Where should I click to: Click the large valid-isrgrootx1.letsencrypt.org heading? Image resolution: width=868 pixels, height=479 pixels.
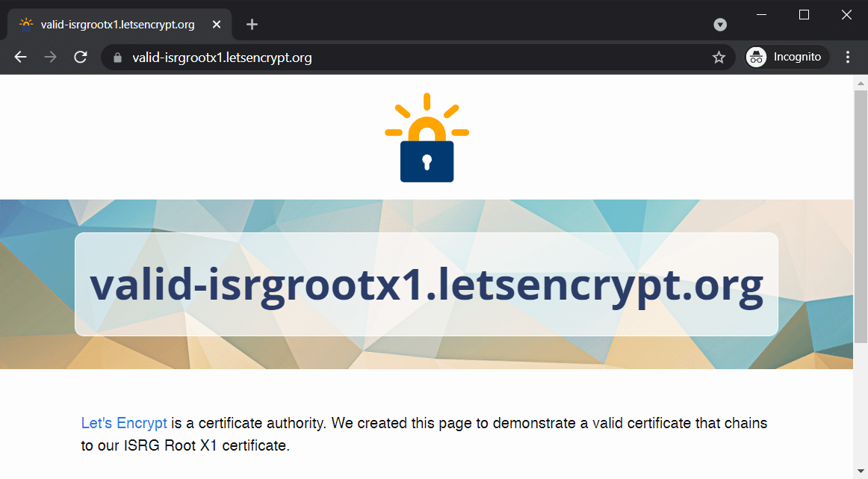click(x=427, y=284)
